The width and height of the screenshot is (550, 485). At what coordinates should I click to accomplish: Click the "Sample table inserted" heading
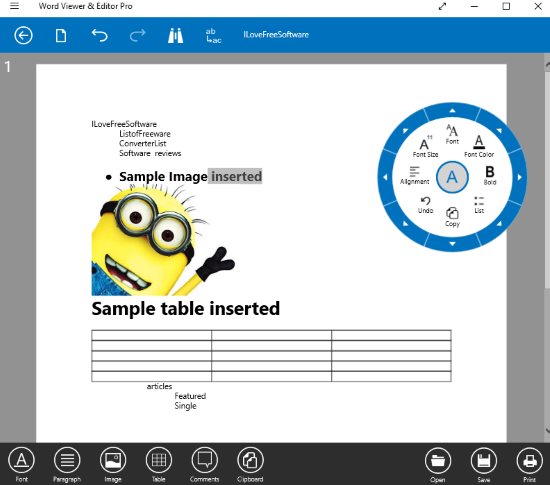pyautogui.click(x=186, y=309)
